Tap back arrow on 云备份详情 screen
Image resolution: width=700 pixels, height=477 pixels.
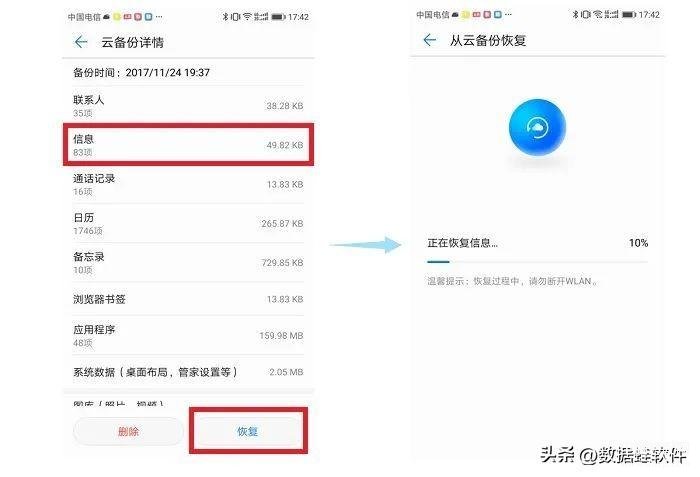(x=81, y=42)
